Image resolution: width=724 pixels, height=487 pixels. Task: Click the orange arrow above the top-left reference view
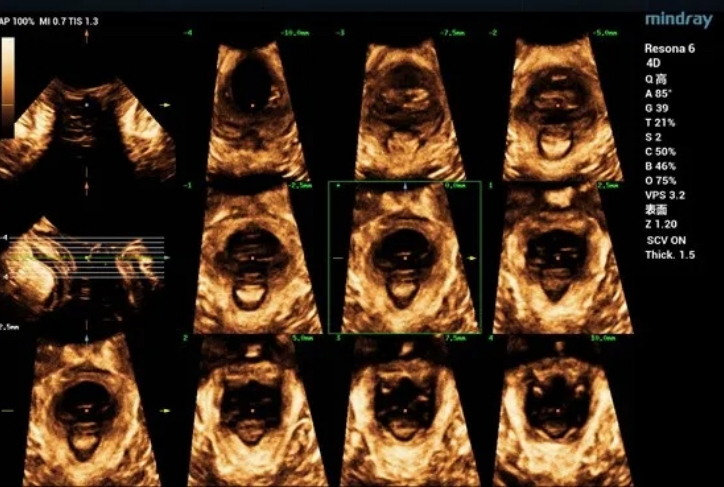[87, 36]
